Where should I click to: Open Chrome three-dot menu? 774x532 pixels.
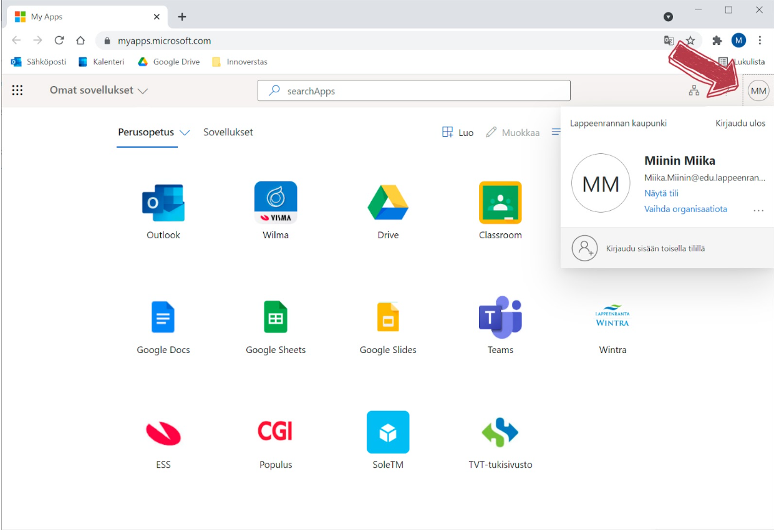pyautogui.click(x=760, y=41)
